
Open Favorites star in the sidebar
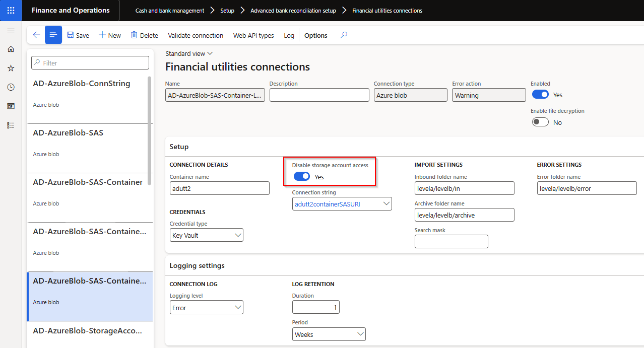click(x=11, y=68)
